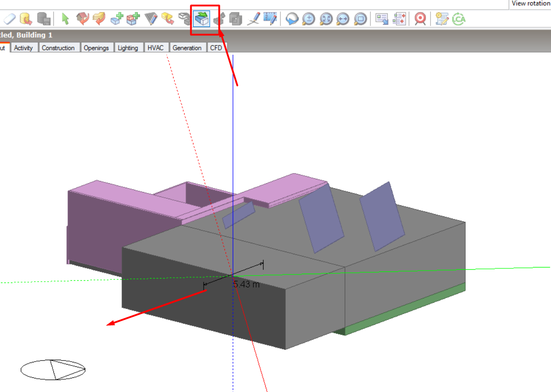Activate the zoom window magnifier tool
This screenshot has width=551, height=392.
[360, 19]
